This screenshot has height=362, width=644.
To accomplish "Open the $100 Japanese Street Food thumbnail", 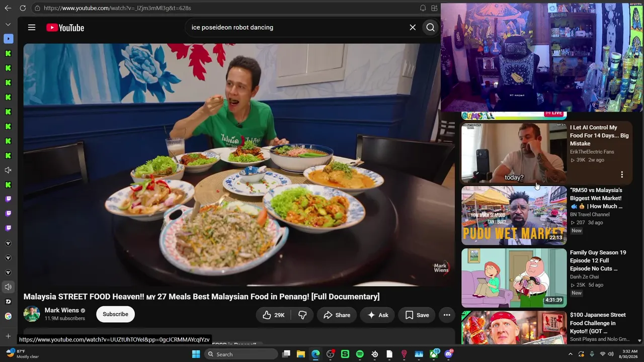I will tap(514, 327).
